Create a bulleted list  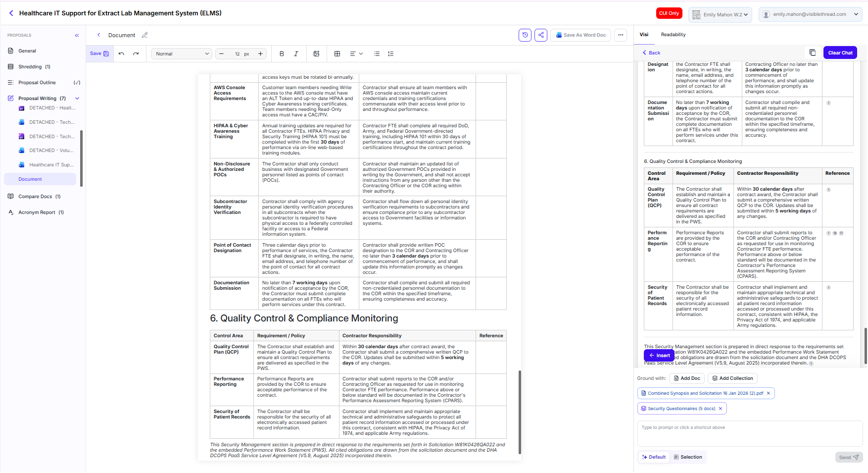tap(377, 54)
